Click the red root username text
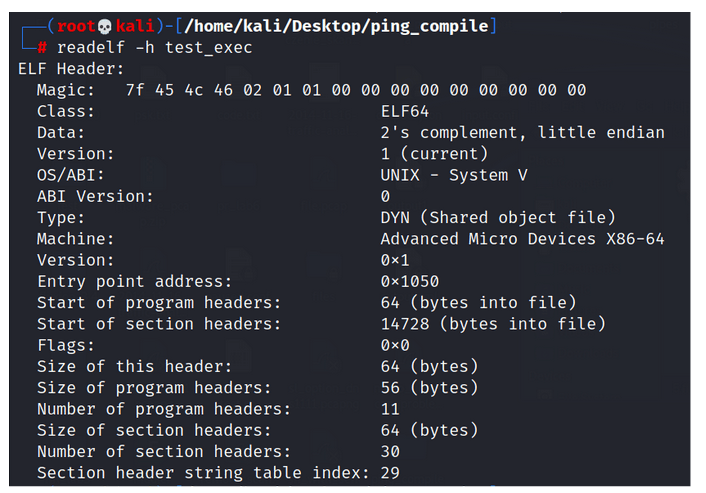 (x=76, y=26)
